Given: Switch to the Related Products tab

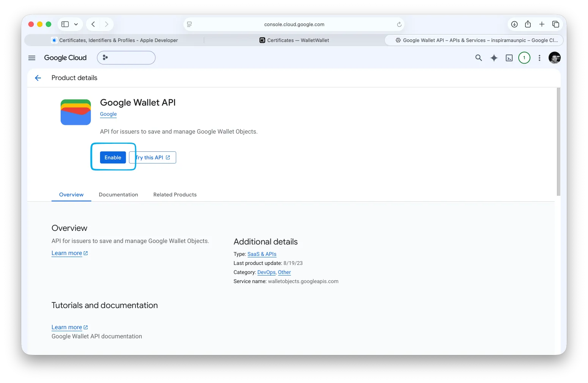Looking at the screenshot, I should click(x=175, y=195).
